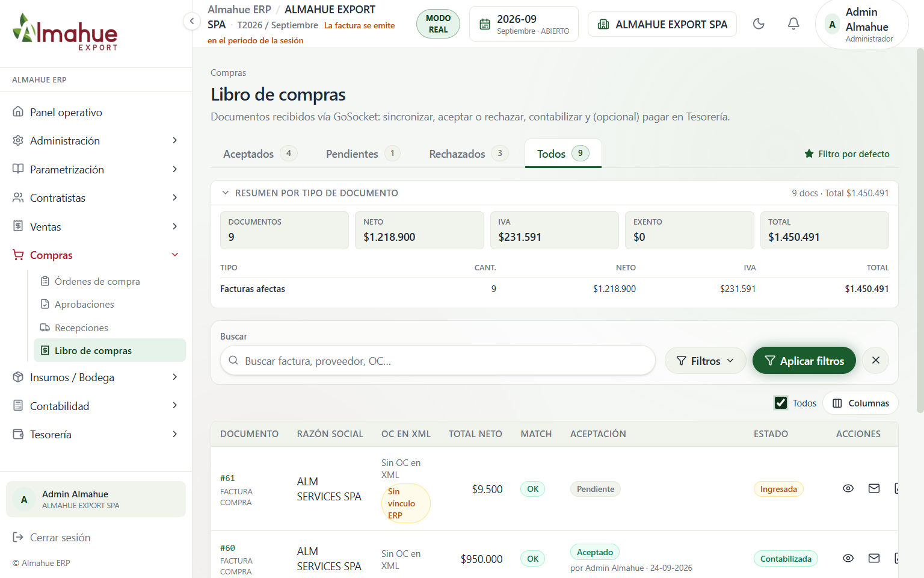The image size is (924, 578).
Task: Open the period calendar 2026-09 selector
Action: [x=523, y=24]
